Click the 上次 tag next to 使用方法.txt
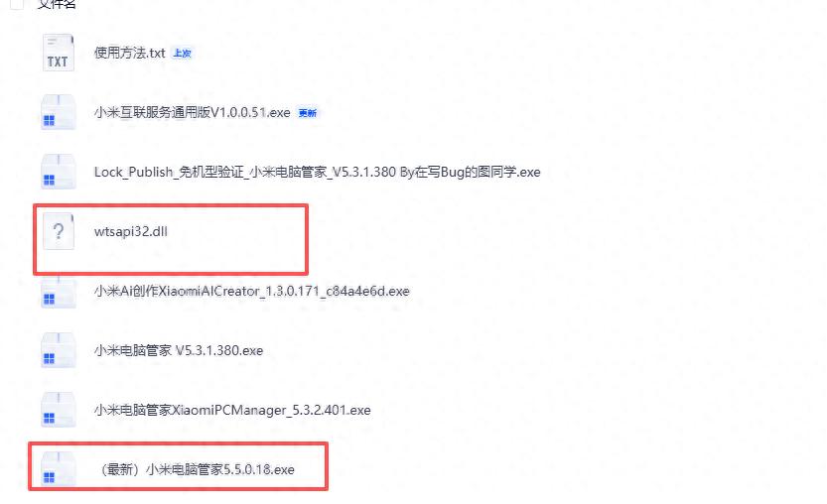Screen dimensions: 827x504 [x=183, y=54]
